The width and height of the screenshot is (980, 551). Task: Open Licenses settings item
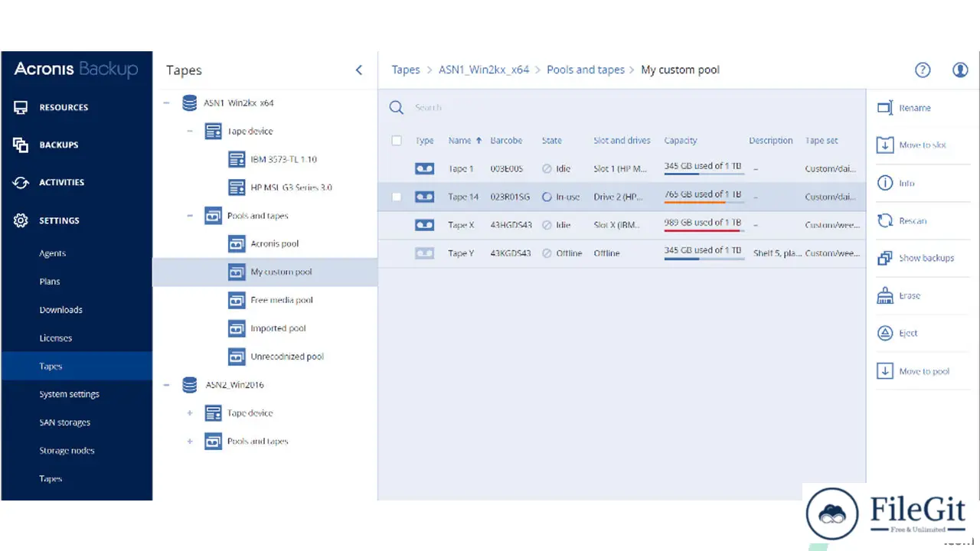pyautogui.click(x=55, y=338)
